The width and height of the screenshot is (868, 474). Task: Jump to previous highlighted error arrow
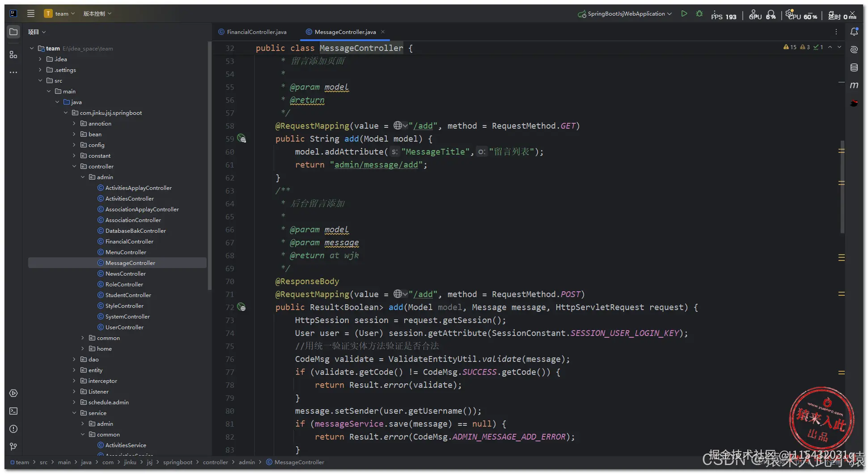tap(830, 47)
